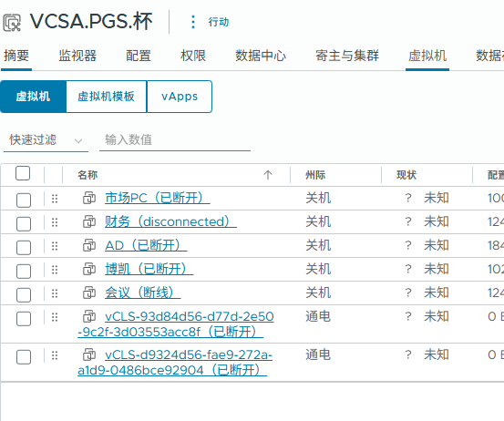The width and height of the screenshot is (504, 421).
Task: Click the 现状 column header
Action: tap(406, 175)
